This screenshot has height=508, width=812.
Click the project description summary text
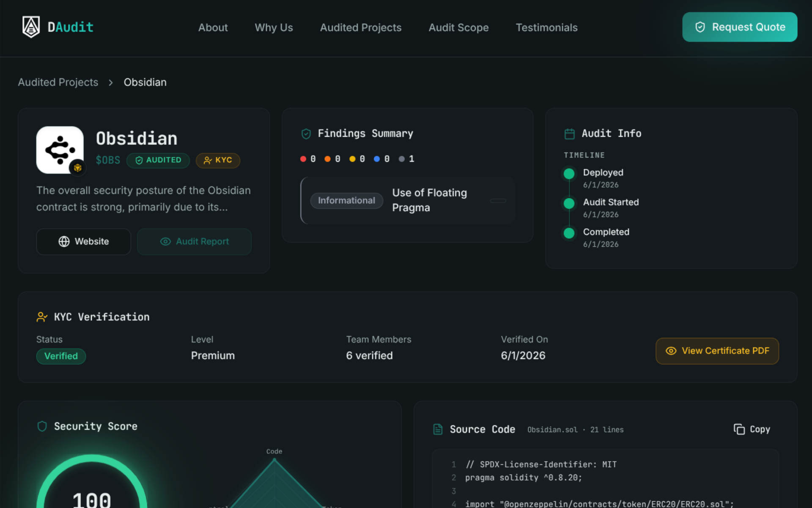click(x=143, y=199)
